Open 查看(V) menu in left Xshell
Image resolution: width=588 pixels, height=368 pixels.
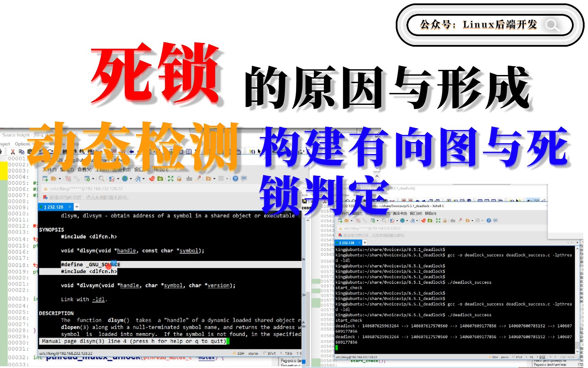[84, 169]
